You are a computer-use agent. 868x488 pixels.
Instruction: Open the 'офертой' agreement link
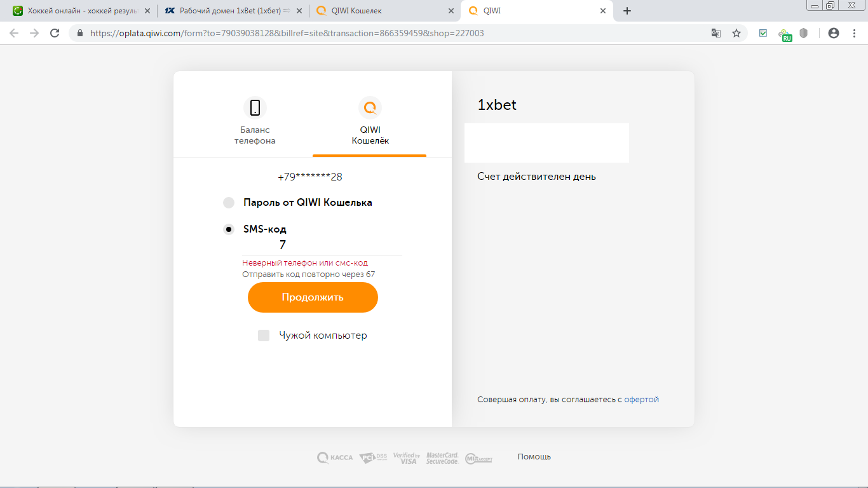coord(641,400)
